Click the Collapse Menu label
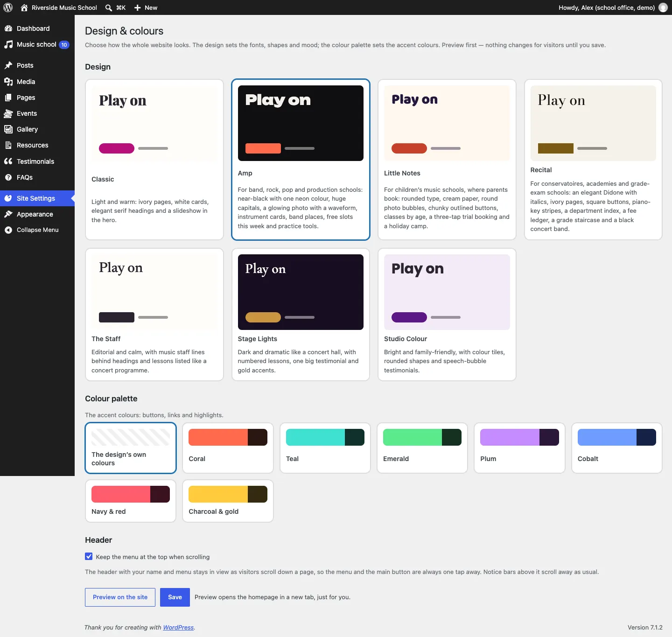Viewport: 672px width, 637px height. click(38, 230)
